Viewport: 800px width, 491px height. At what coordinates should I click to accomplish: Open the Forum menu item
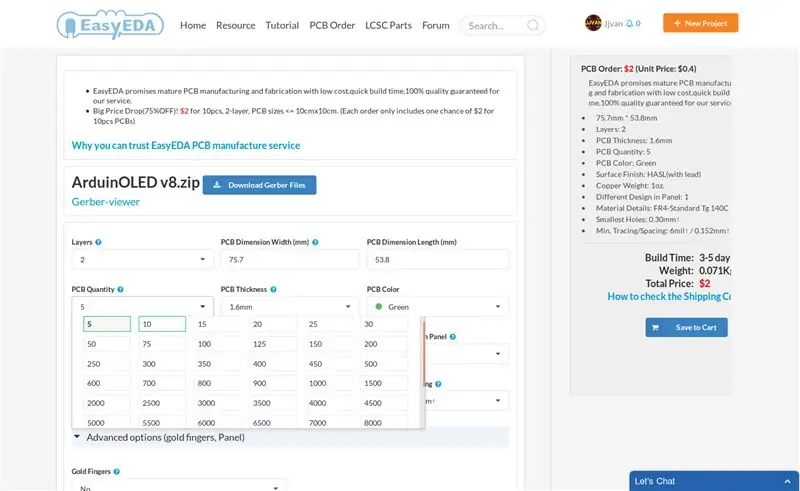pos(436,25)
